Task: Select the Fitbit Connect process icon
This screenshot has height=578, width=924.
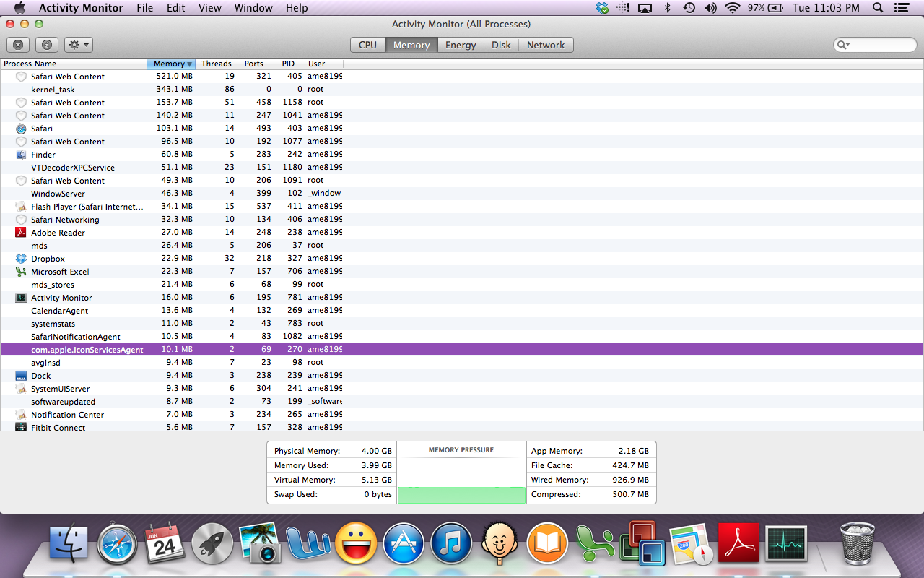Action: click(x=21, y=427)
